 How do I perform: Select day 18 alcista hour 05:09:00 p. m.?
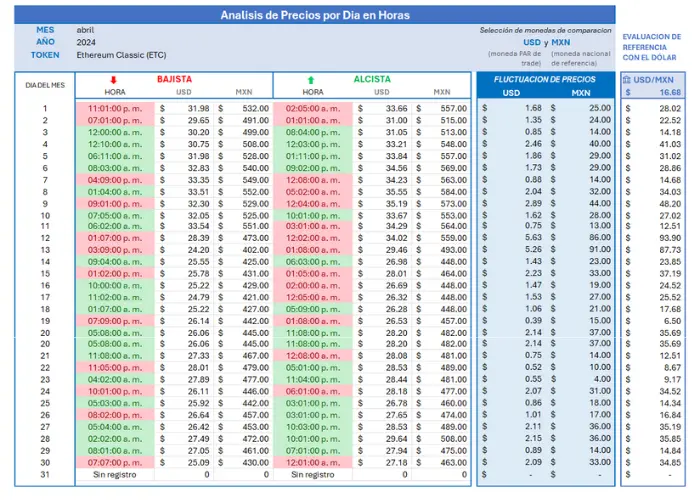click(312, 309)
